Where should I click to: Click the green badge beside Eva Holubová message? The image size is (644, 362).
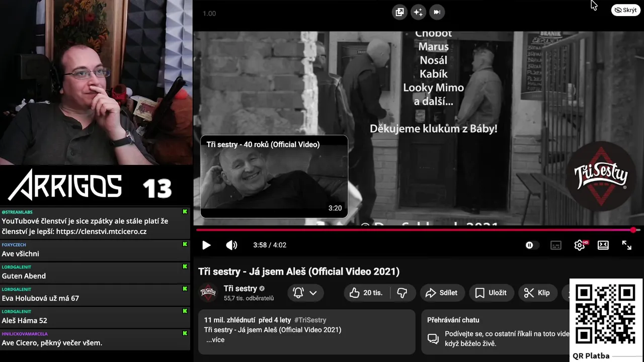[185, 289]
